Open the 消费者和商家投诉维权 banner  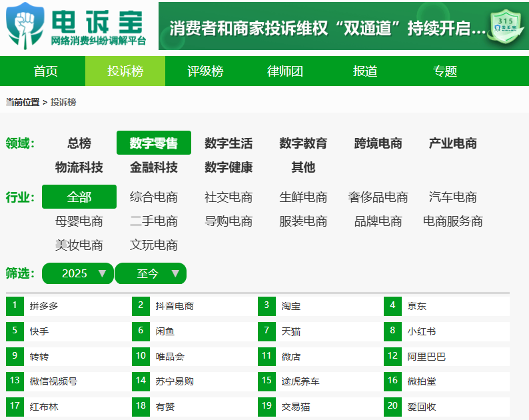pyautogui.click(x=343, y=26)
